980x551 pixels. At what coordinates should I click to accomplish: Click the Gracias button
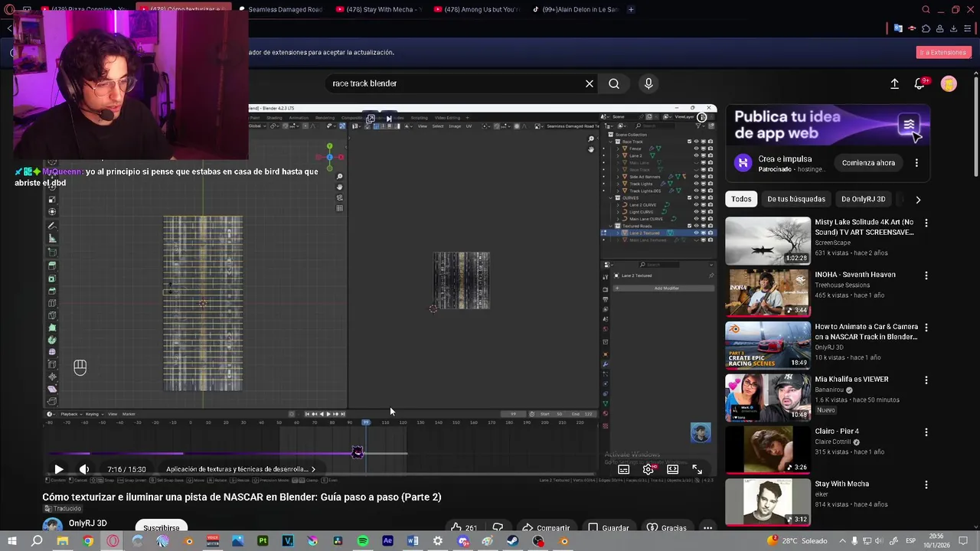pyautogui.click(x=666, y=527)
